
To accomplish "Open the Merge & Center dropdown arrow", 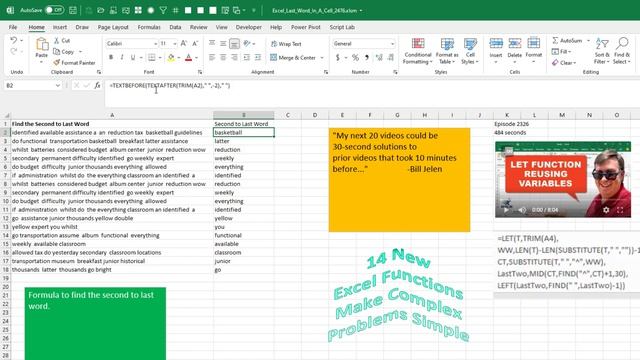I will 322,58.
